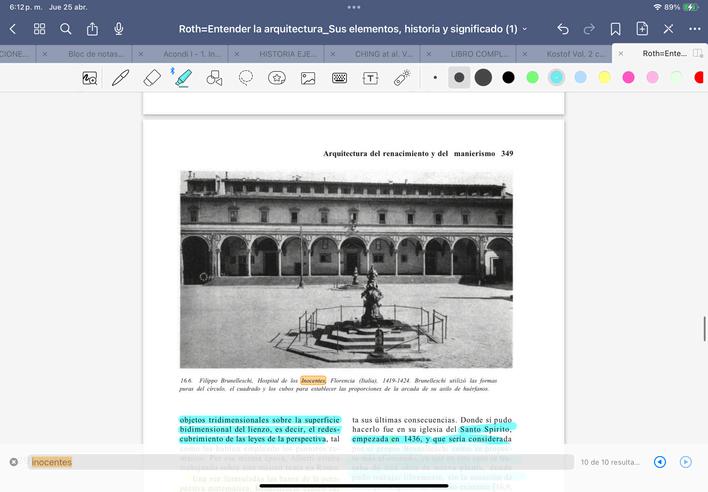The height and width of the screenshot is (492, 708).
Task: Pick the yellow color swatch
Action: click(604, 78)
